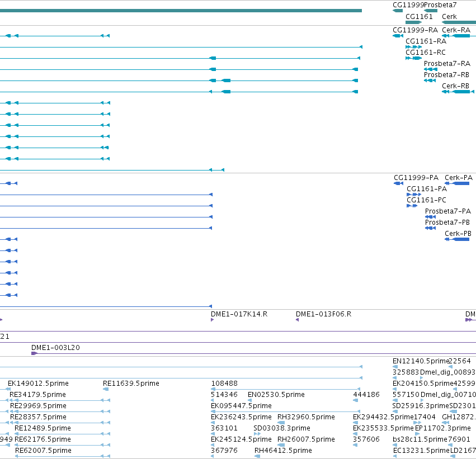Screen dimensions: 476x459
Task: Open the Cerk-RA transcript label
Action: pyautogui.click(x=456, y=30)
